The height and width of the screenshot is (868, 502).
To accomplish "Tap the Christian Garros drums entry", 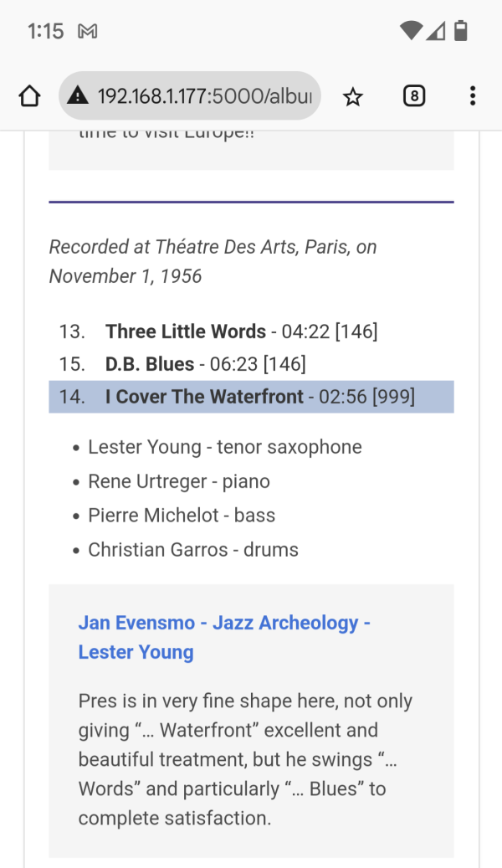I will (193, 550).
